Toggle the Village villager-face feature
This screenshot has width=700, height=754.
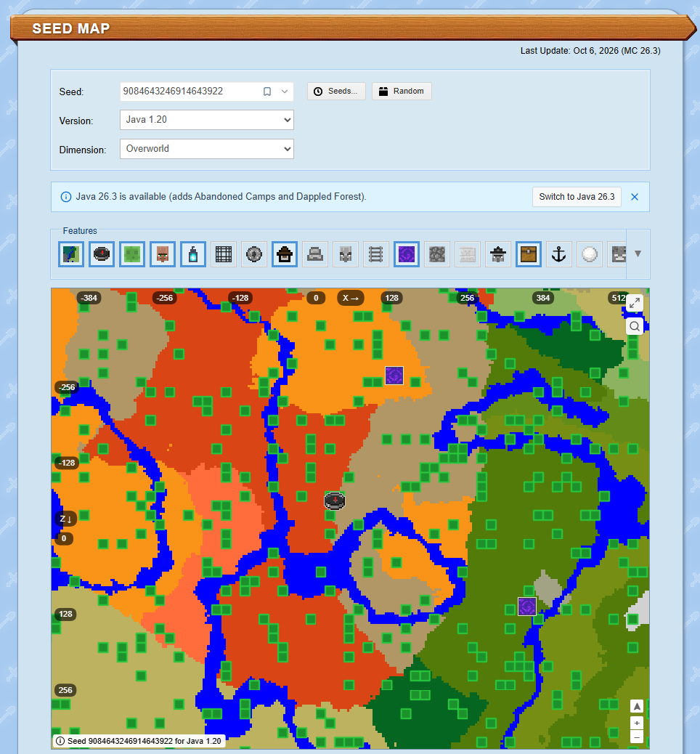tap(163, 254)
